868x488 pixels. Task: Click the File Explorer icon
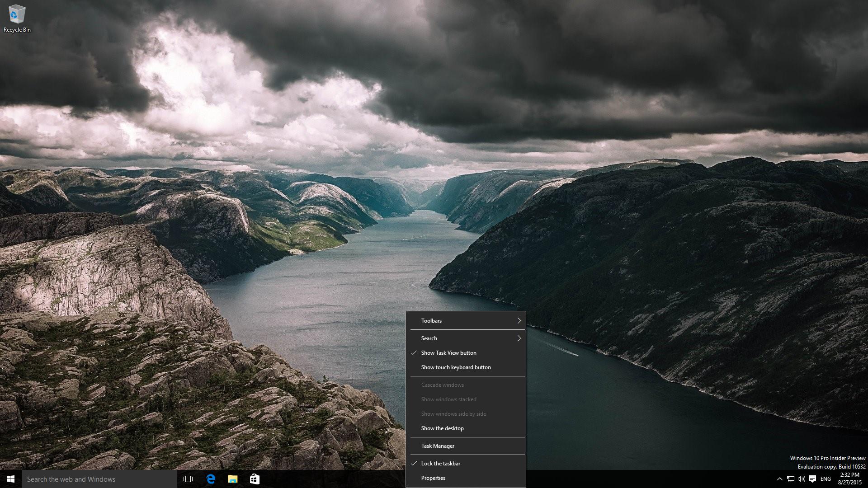[232, 479]
